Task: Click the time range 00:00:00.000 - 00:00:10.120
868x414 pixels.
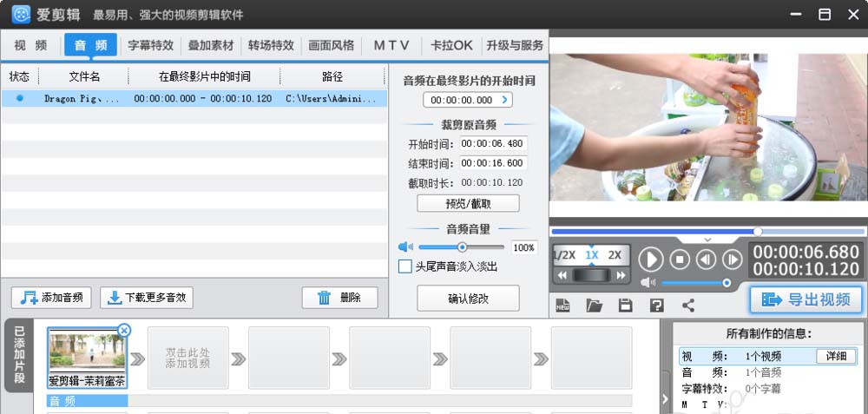Action: pyautogui.click(x=202, y=99)
